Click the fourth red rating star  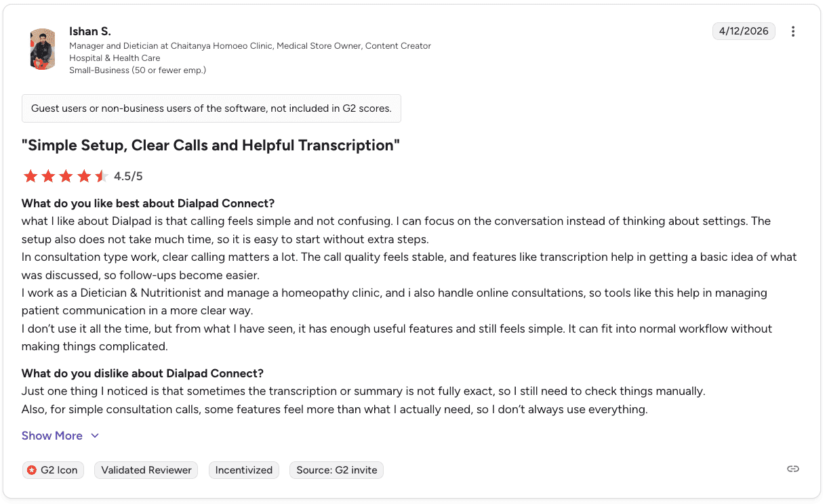coord(83,176)
